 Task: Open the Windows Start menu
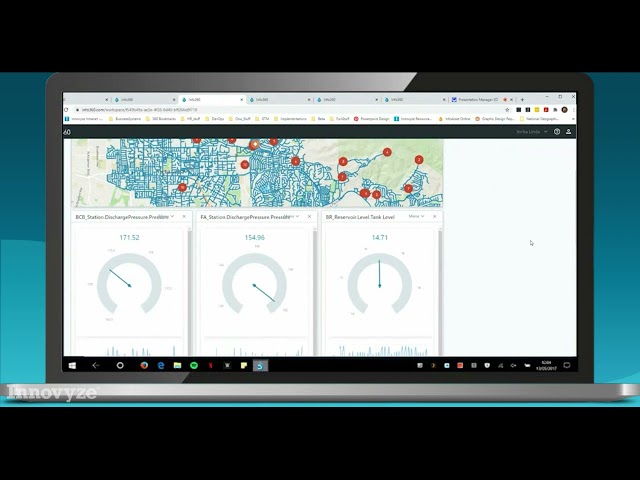click(72, 365)
